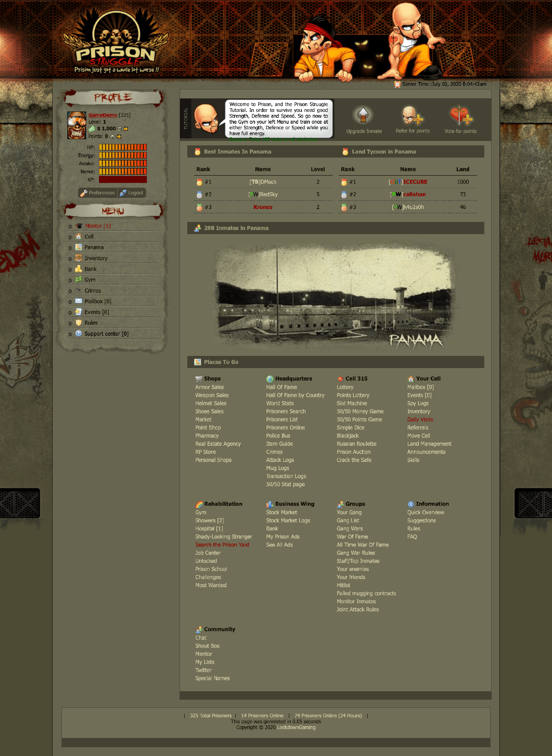Click arrow bullet beside Crimes menu entry

(70, 291)
